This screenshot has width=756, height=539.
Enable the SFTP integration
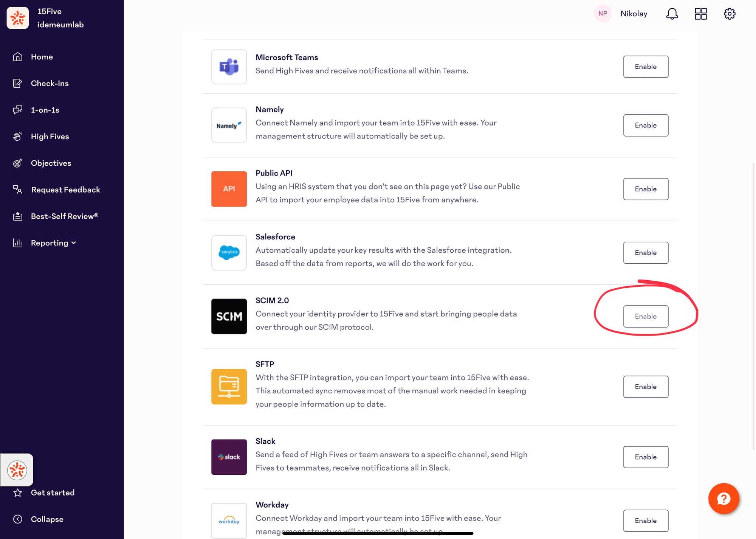646,387
